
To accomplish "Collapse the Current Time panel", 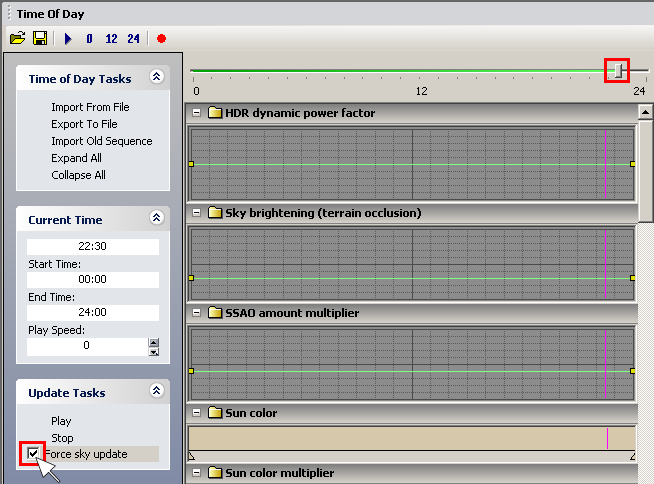I will coord(156,217).
